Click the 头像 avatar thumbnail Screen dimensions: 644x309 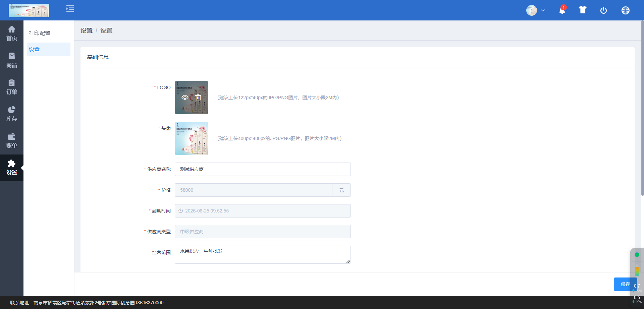point(192,138)
